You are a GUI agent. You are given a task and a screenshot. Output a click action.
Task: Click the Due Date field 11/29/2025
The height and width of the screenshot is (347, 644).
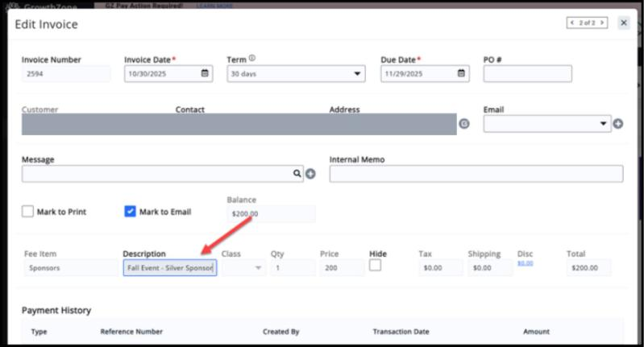[x=425, y=74]
